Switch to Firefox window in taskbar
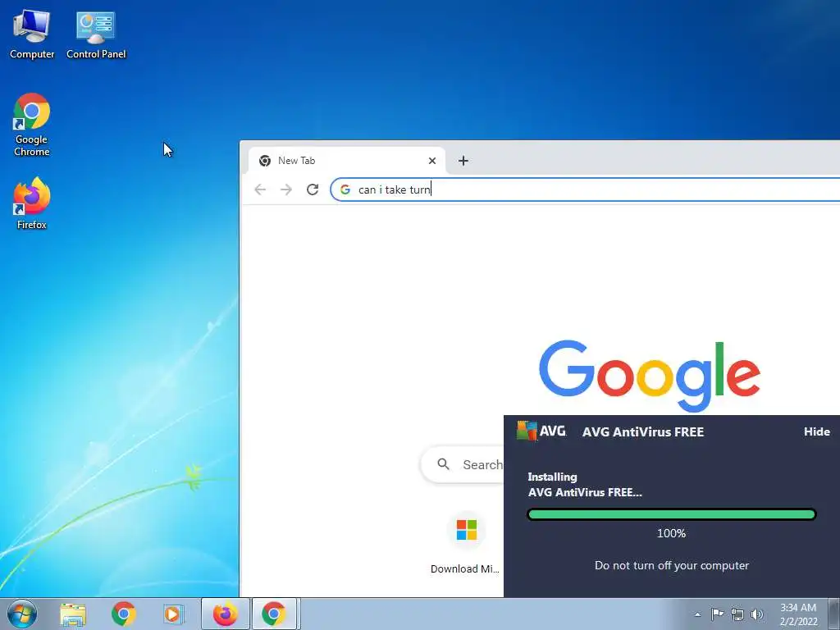 click(x=225, y=614)
